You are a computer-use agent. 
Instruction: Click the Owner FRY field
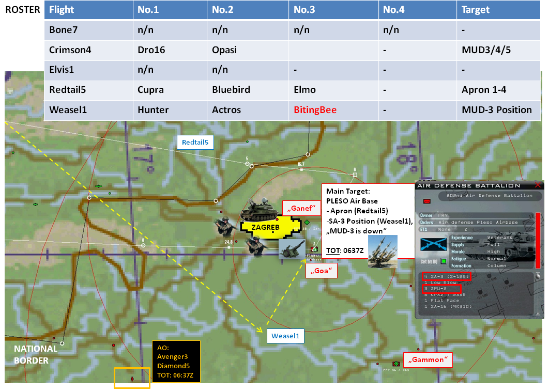(476, 215)
